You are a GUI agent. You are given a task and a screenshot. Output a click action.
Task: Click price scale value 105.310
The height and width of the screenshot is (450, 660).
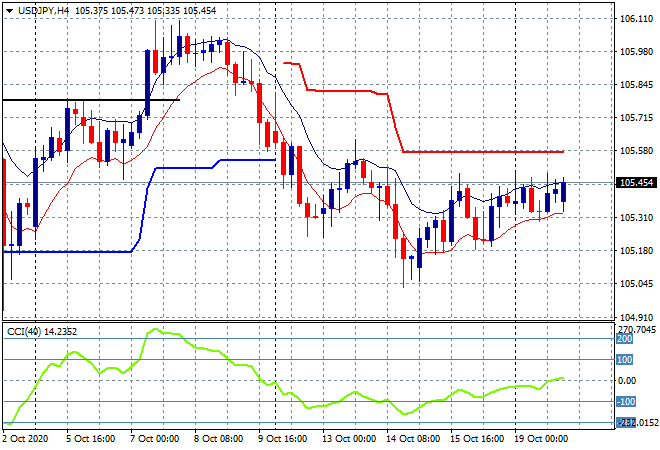point(636,217)
